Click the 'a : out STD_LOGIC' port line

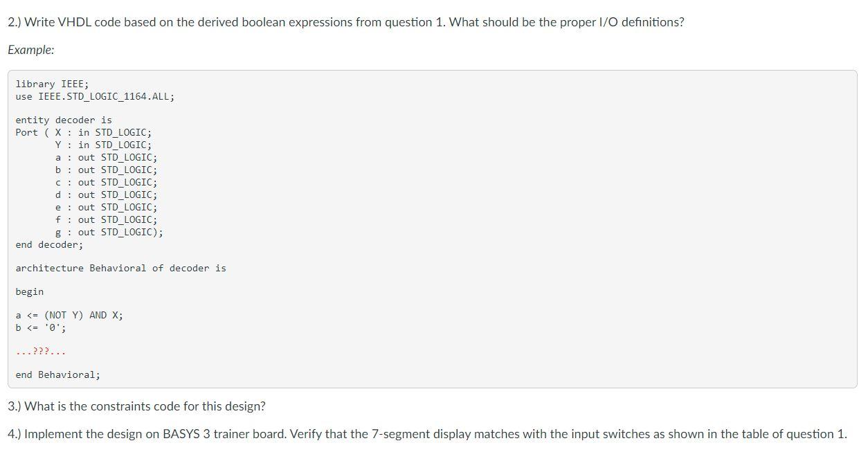coord(106,157)
